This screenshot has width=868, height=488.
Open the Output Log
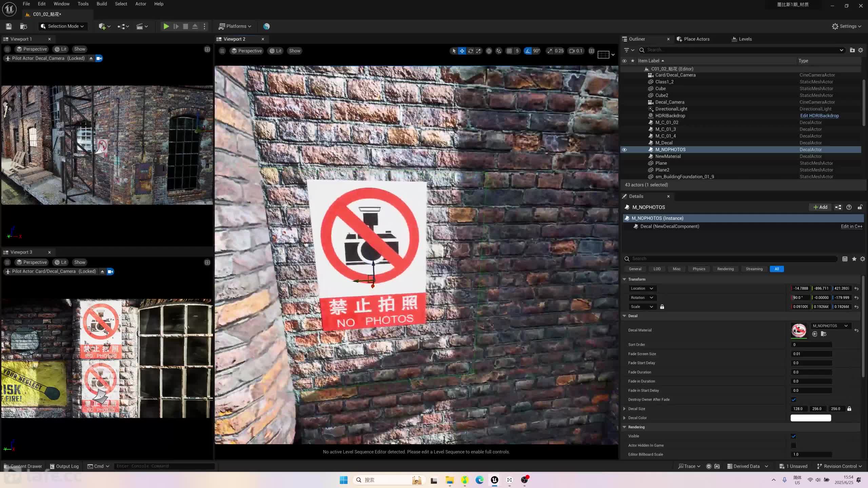[x=64, y=466]
